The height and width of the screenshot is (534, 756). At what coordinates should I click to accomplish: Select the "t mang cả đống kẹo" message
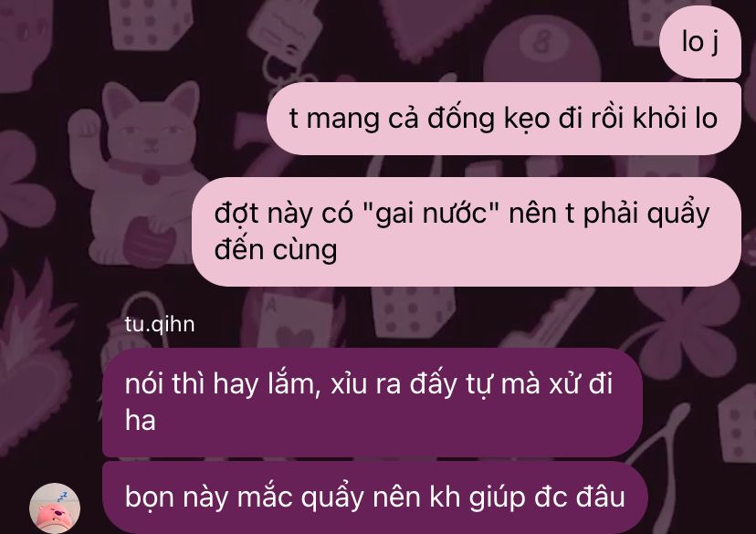point(503,119)
